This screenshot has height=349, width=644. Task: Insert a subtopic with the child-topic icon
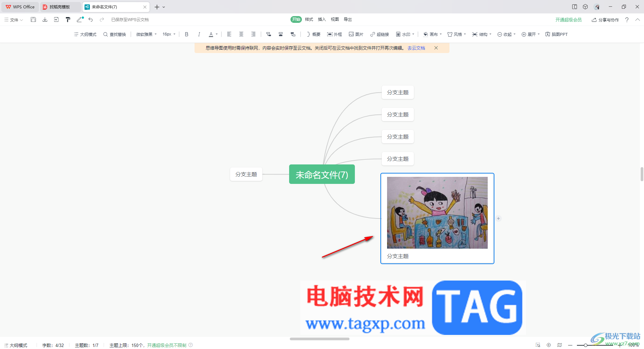click(269, 34)
